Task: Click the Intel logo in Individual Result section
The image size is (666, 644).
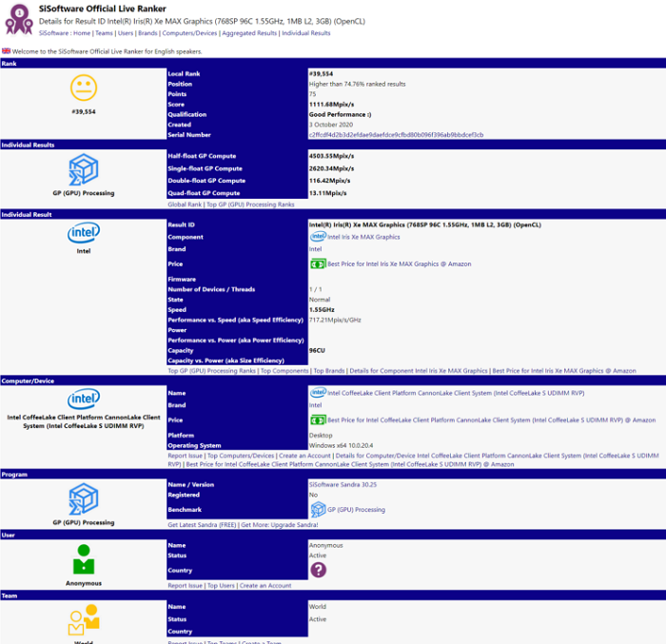Action: 84,232
